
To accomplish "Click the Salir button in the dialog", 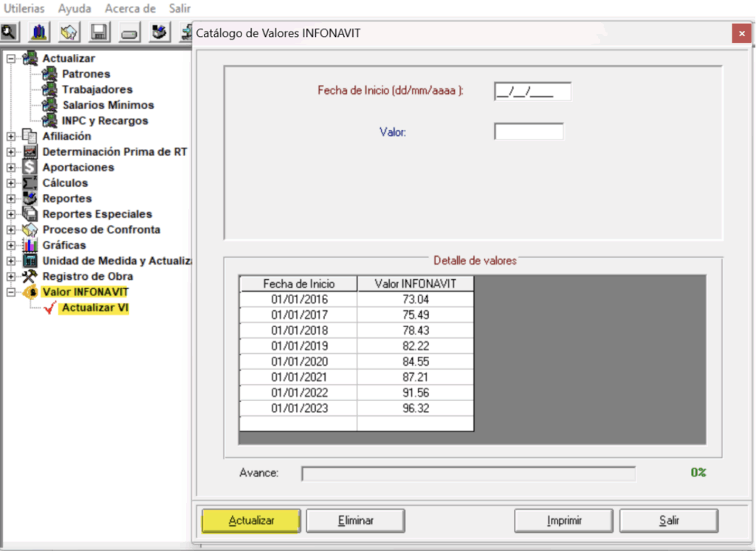I will click(x=669, y=521).
